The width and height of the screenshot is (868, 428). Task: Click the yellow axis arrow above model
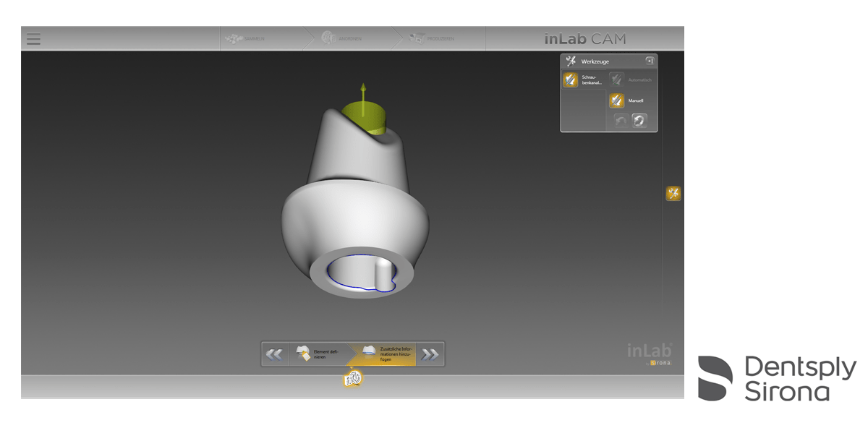click(363, 92)
